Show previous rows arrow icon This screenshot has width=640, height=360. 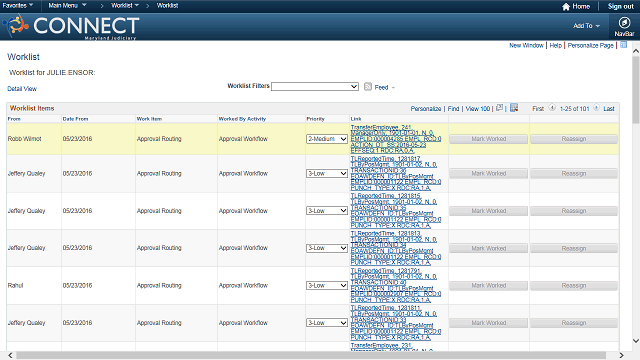[x=552, y=108]
